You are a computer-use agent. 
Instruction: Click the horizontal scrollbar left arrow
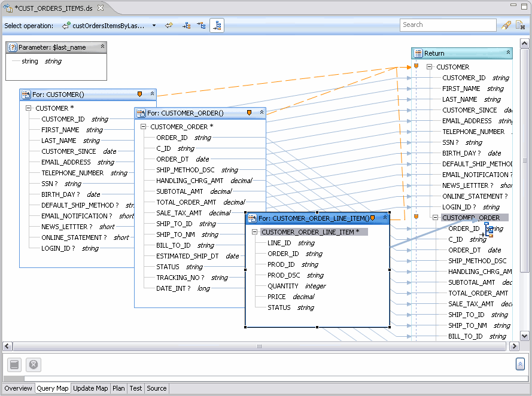coord(7,346)
